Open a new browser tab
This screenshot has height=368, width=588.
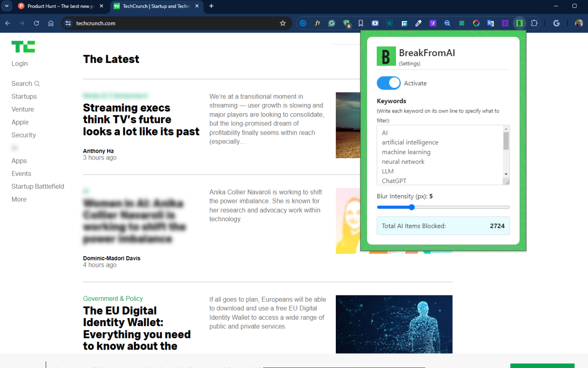211,6
